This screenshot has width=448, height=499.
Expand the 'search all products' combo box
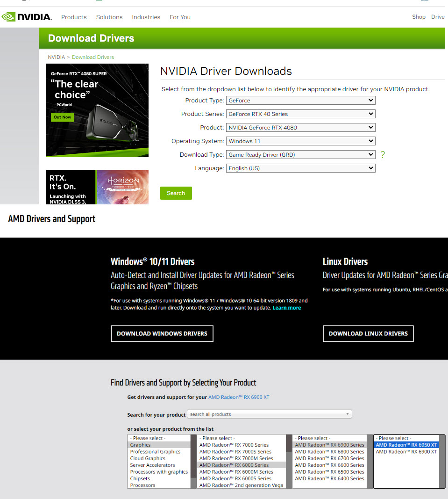pyautogui.click(x=347, y=414)
